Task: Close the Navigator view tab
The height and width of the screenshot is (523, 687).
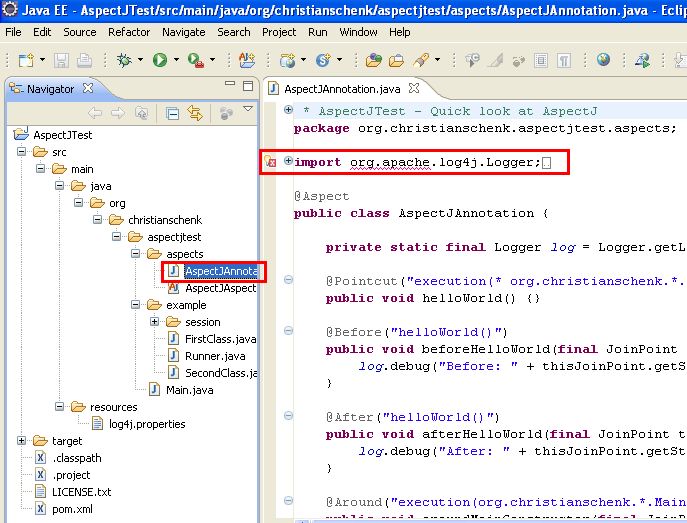Action: coord(88,88)
